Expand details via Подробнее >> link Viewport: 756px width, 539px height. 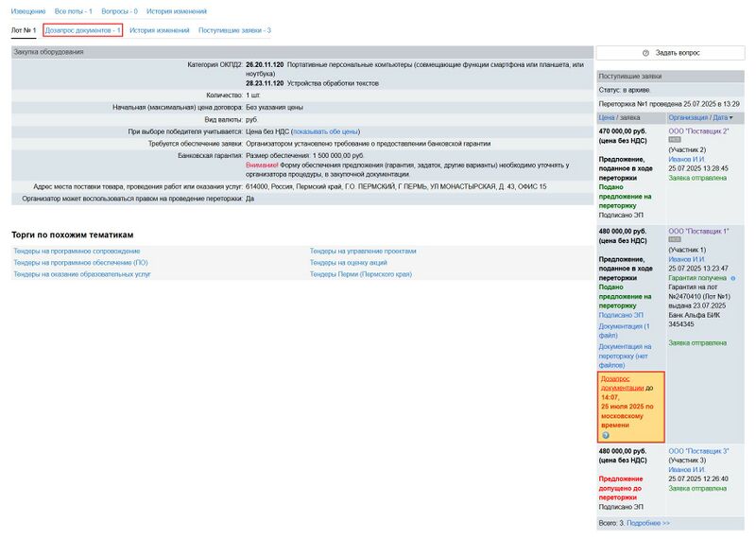pyautogui.click(x=648, y=523)
